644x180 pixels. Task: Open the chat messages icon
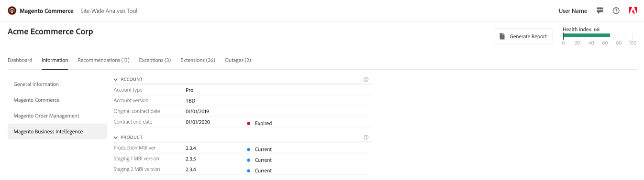click(x=600, y=11)
